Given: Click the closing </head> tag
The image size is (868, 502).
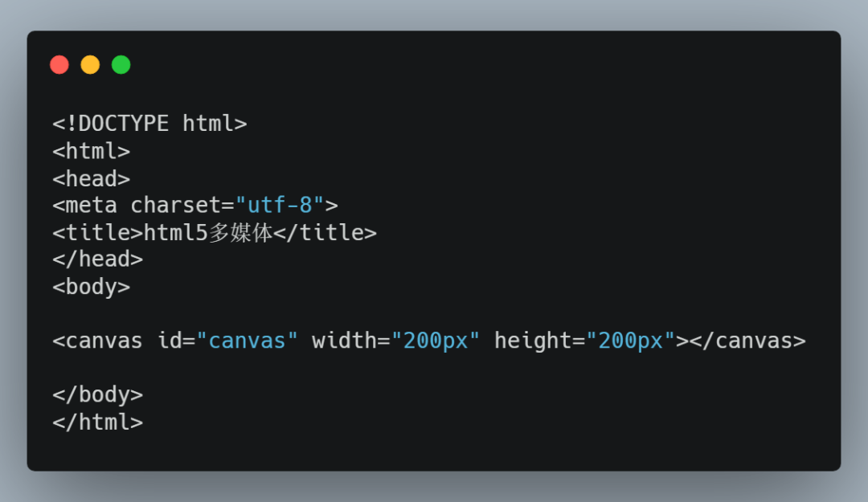Looking at the screenshot, I should tap(97, 259).
